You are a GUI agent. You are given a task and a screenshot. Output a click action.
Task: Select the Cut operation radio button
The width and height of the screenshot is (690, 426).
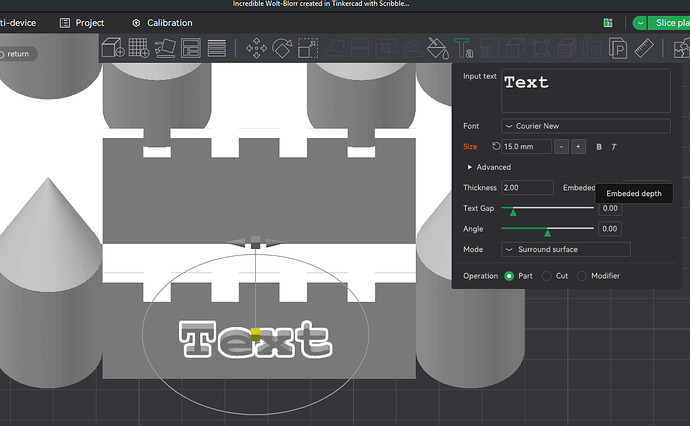[547, 276]
